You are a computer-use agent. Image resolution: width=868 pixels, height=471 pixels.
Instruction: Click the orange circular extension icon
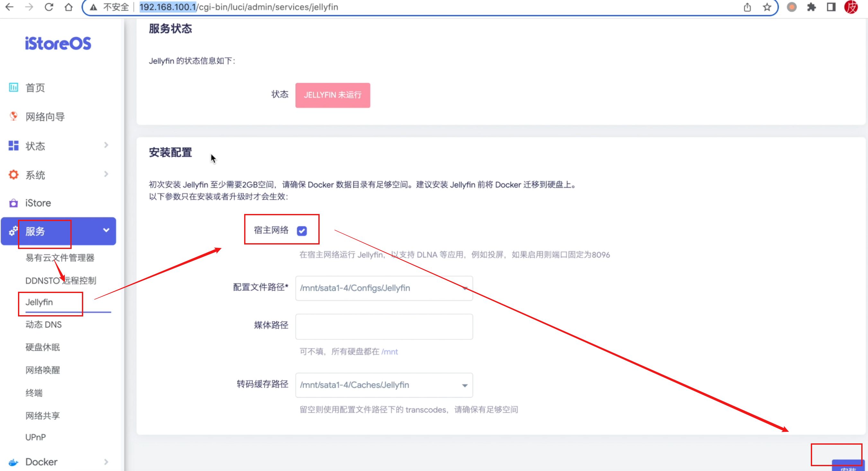[x=792, y=7]
